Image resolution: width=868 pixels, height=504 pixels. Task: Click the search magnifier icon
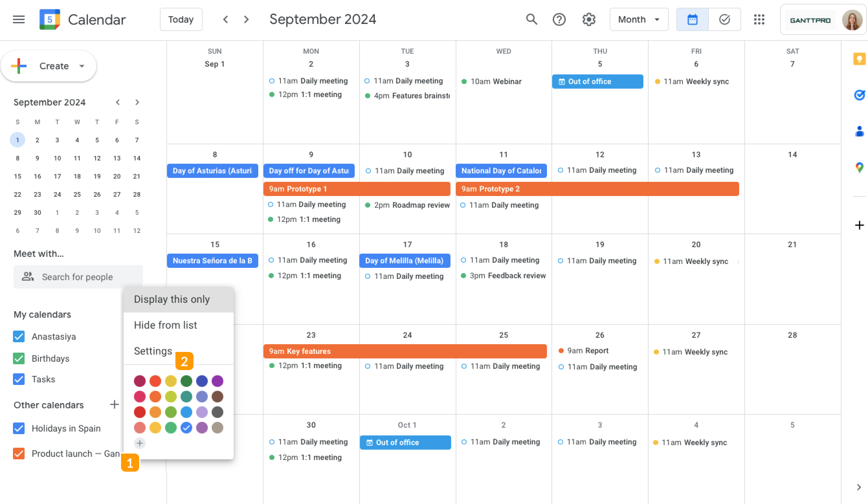click(x=531, y=20)
